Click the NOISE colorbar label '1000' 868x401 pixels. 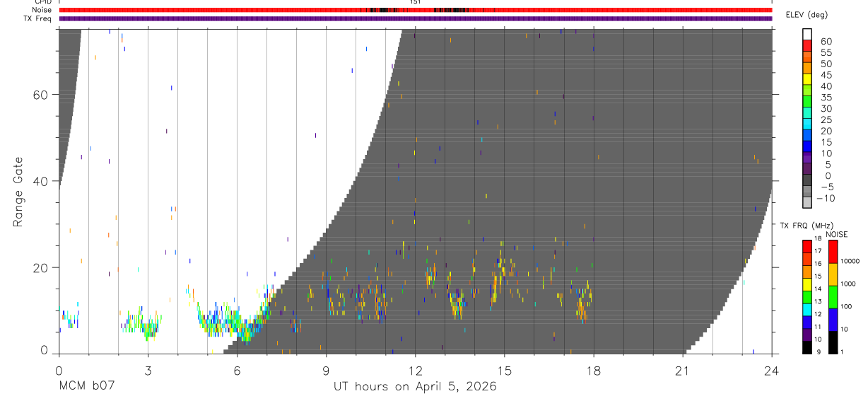[x=849, y=284]
